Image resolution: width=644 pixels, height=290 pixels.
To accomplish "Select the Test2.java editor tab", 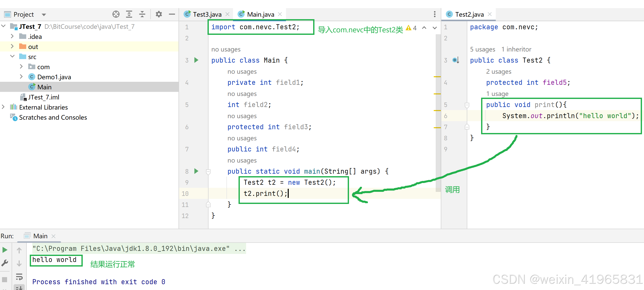I will [x=469, y=14].
